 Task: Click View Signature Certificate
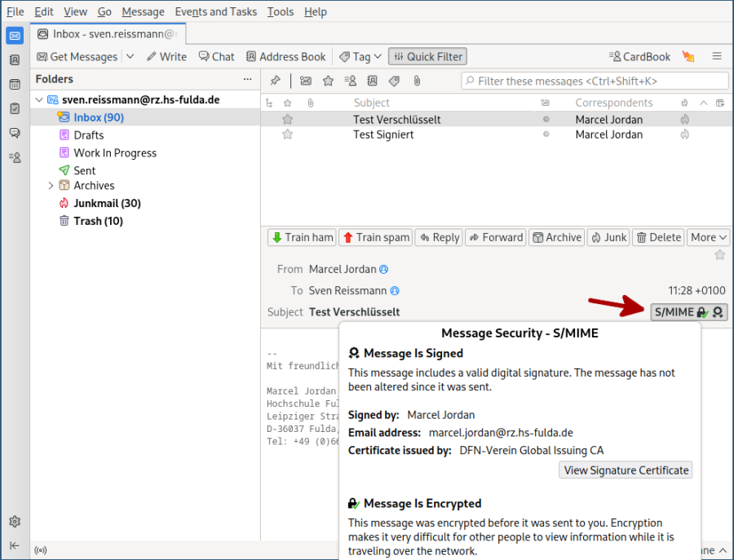click(625, 470)
